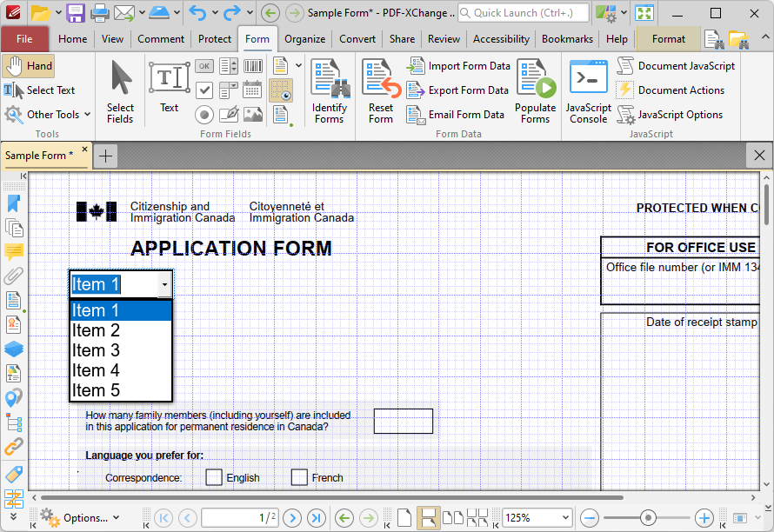Open the Organize ribbon tab
This screenshot has width=774, height=532.
point(304,39)
